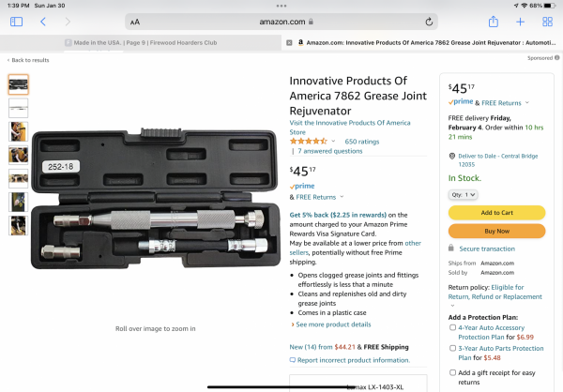This screenshot has width=563, height=392.
Task: Open Safari sidebar panel
Action: click(x=16, y=22)
